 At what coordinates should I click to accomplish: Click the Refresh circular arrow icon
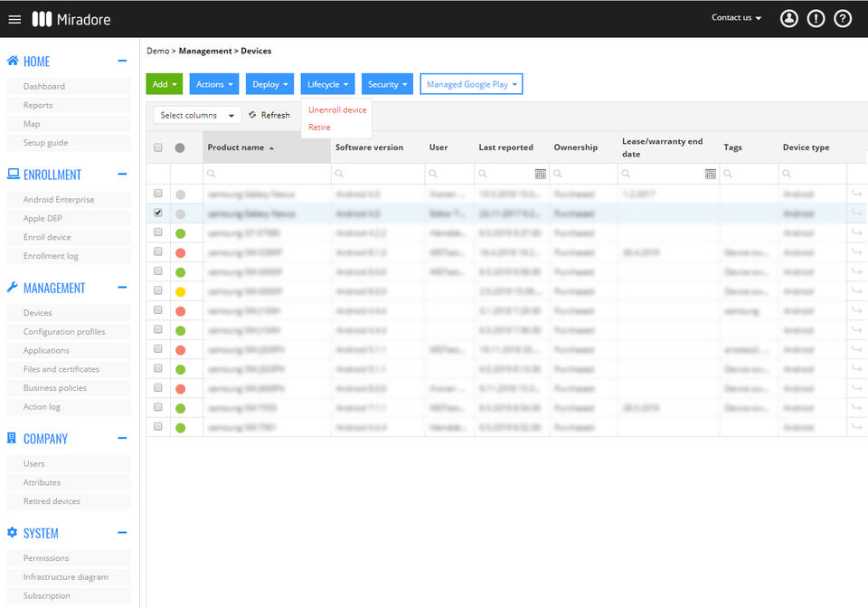click(252, 115)
